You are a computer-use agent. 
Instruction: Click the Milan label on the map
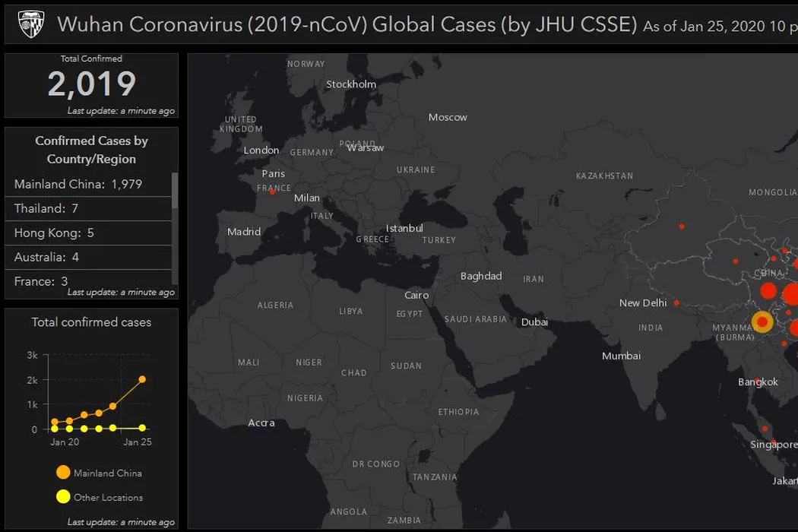click(307, 198)
